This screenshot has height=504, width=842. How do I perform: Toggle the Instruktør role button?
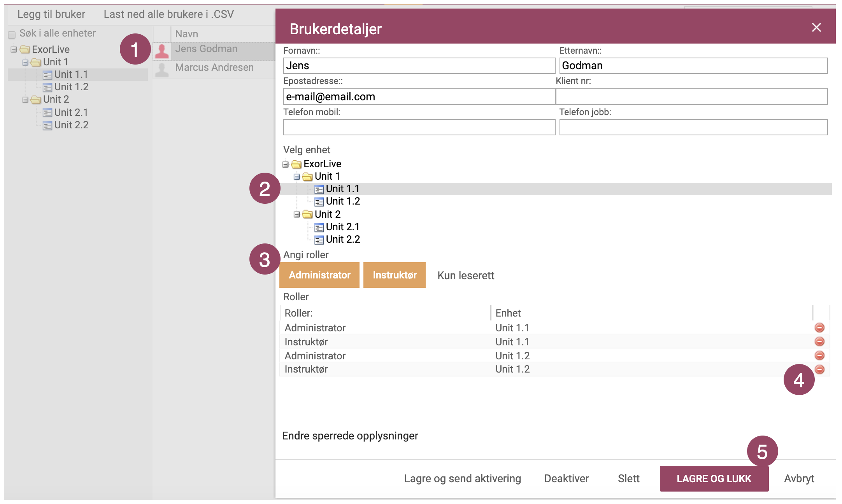tap(395, 275)
